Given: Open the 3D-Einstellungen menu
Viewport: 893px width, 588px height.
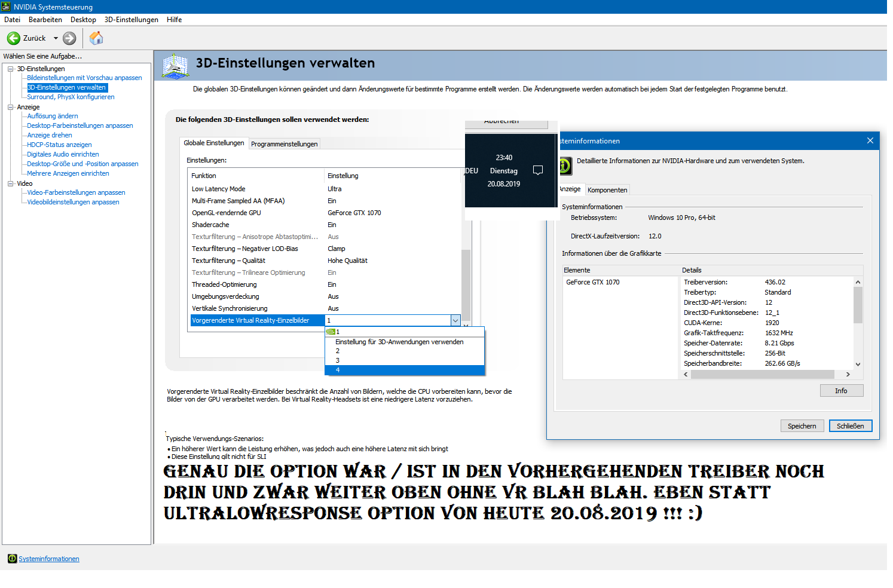Looking at the screenshot, I should tap(131, 20).
